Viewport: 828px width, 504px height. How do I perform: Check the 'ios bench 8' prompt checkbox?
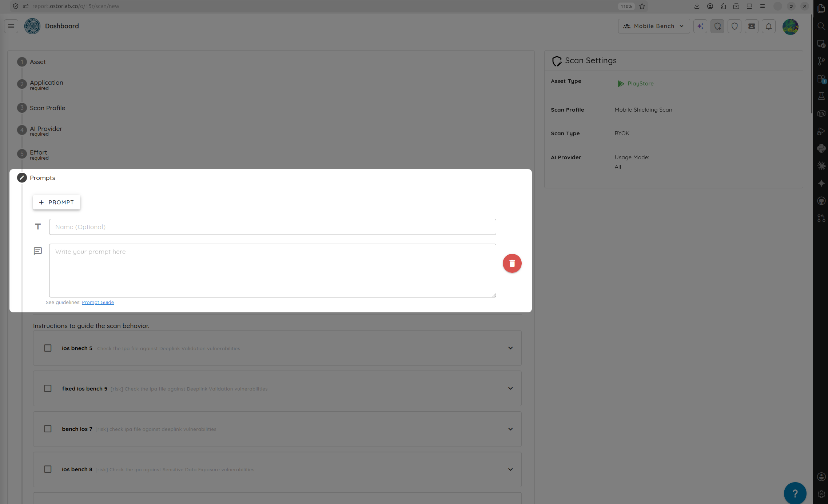48,469
